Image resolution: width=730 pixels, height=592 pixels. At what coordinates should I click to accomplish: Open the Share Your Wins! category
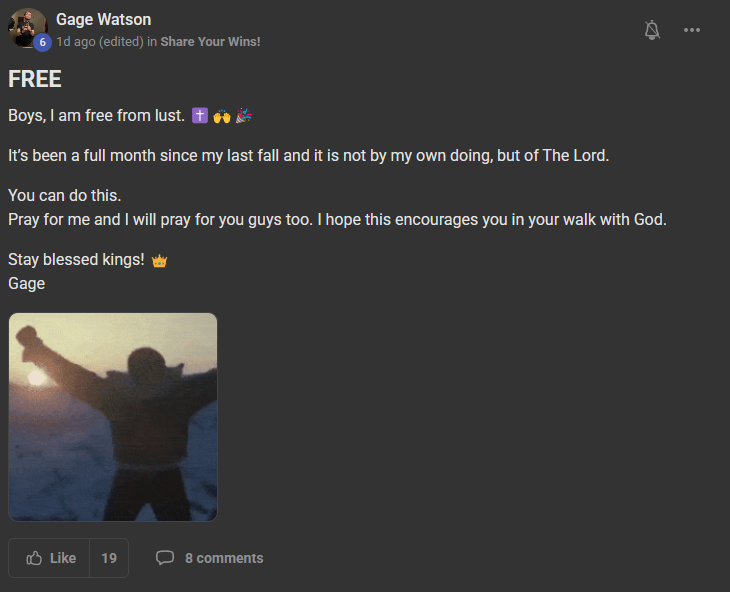coord(210,42)
